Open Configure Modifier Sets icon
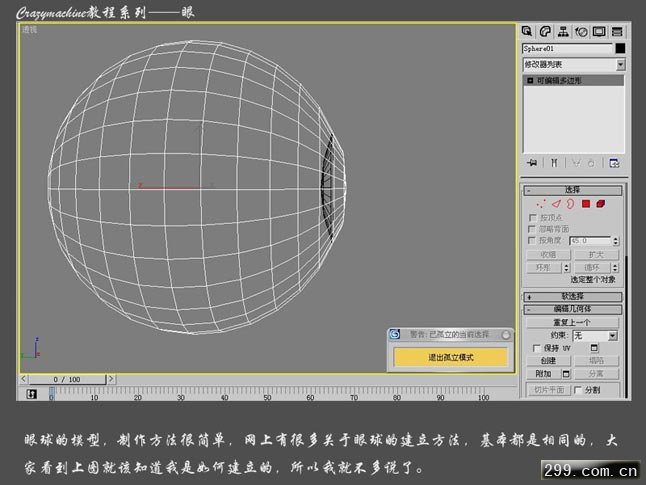Viewport: 646px width, 485px height. tap(614, 163)
